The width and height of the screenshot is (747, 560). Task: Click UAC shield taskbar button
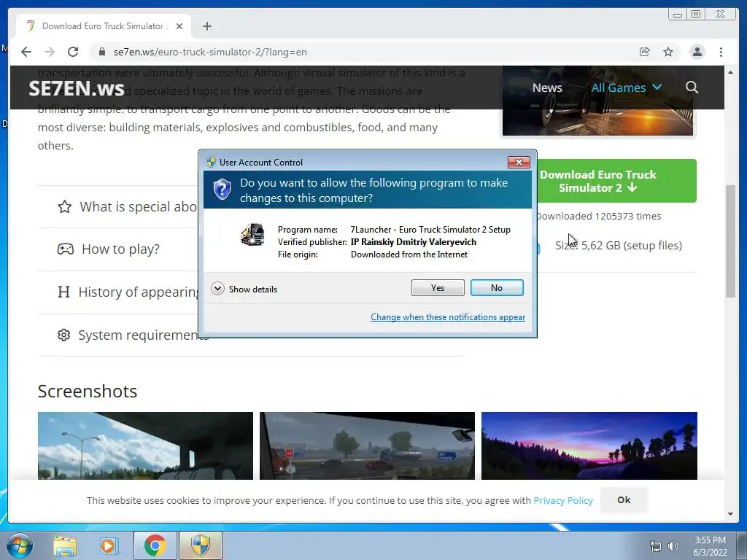point(201,545)
